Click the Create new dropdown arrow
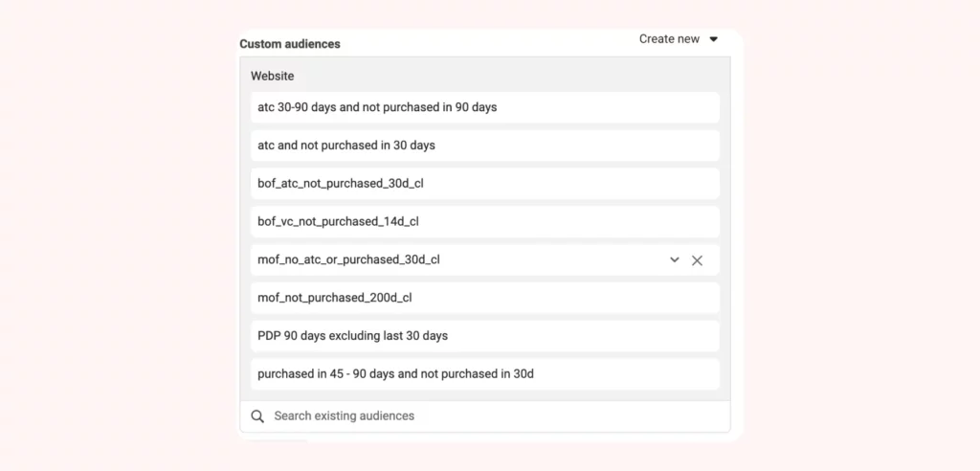This screenshot has height=471, width=980. pos(713,39)
